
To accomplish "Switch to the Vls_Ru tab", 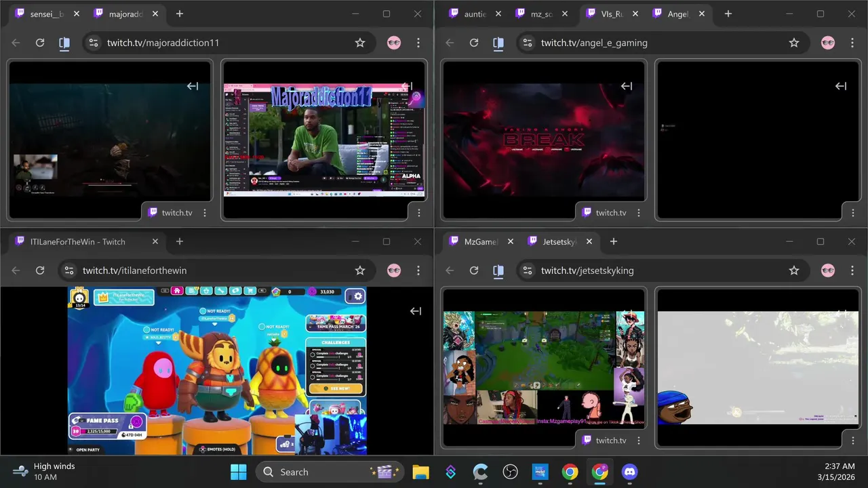I will coord(610,14).
